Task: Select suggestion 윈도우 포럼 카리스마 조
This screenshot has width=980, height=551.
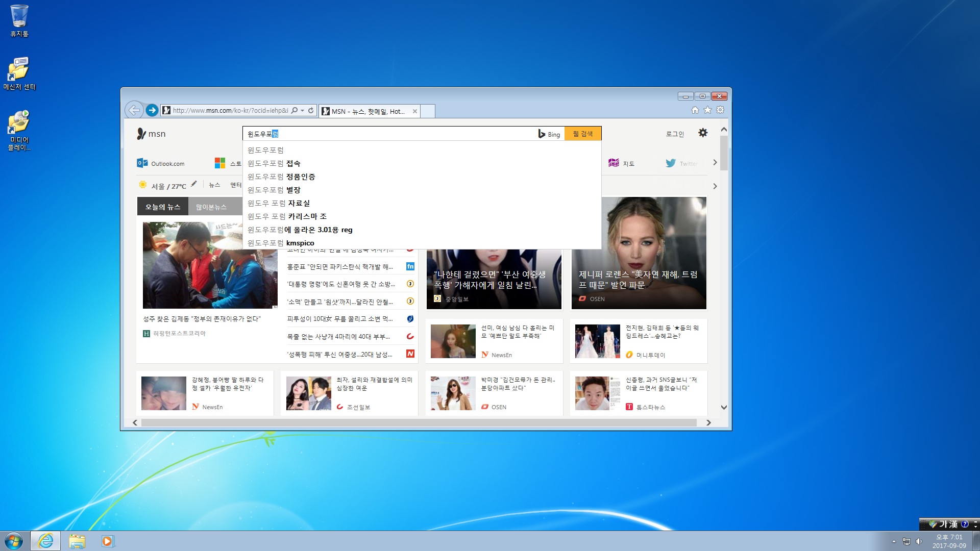Action: [422, 216]
